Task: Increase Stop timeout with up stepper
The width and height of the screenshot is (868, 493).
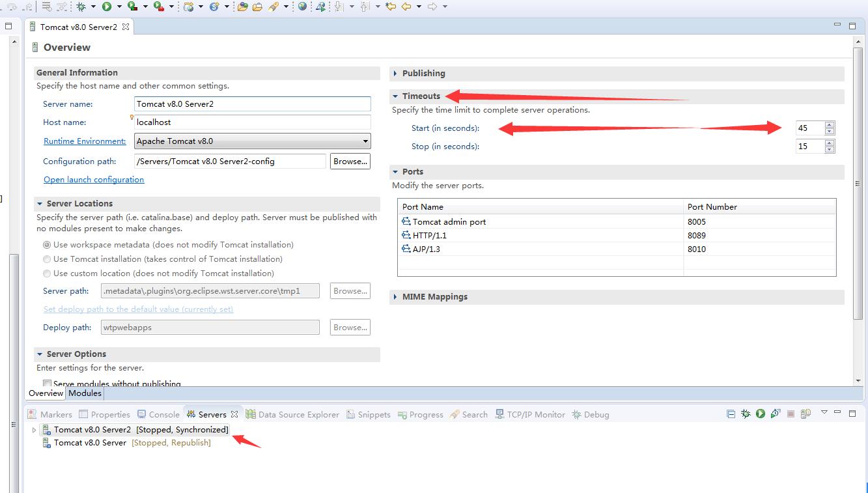Action: pyautogui.click(x=829, y=143)
